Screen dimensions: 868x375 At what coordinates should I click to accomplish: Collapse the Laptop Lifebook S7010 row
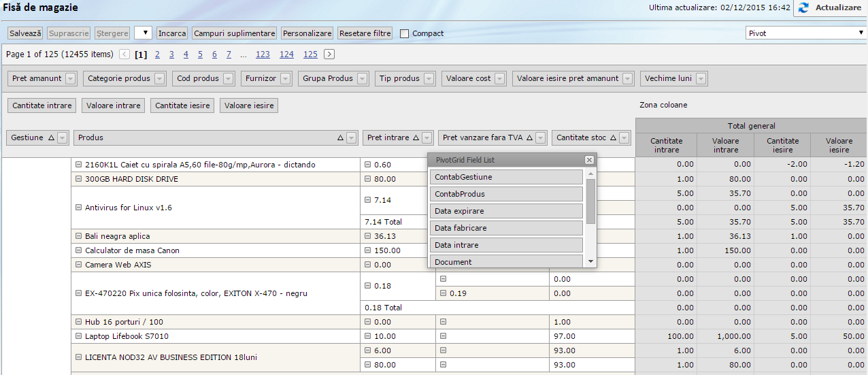79,336
